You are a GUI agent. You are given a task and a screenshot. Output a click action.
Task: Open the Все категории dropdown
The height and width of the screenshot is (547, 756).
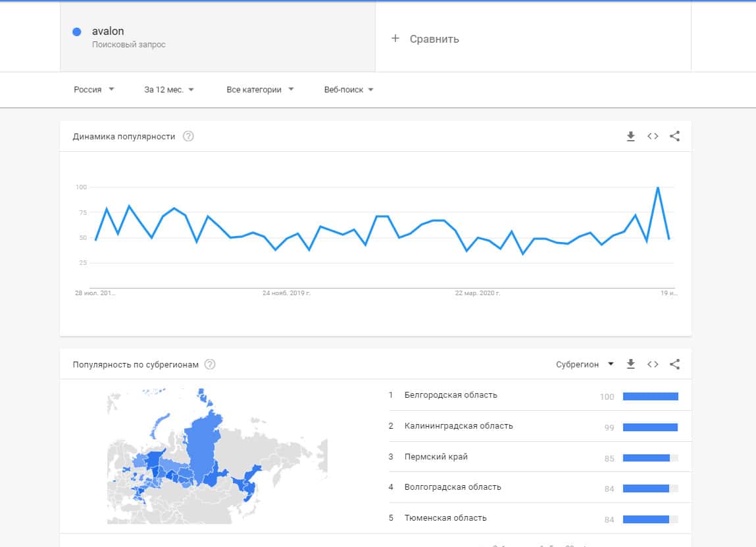point(260,89)
